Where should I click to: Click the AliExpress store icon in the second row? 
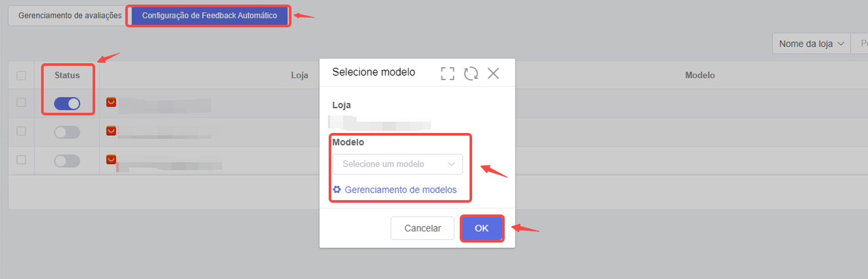111,130
